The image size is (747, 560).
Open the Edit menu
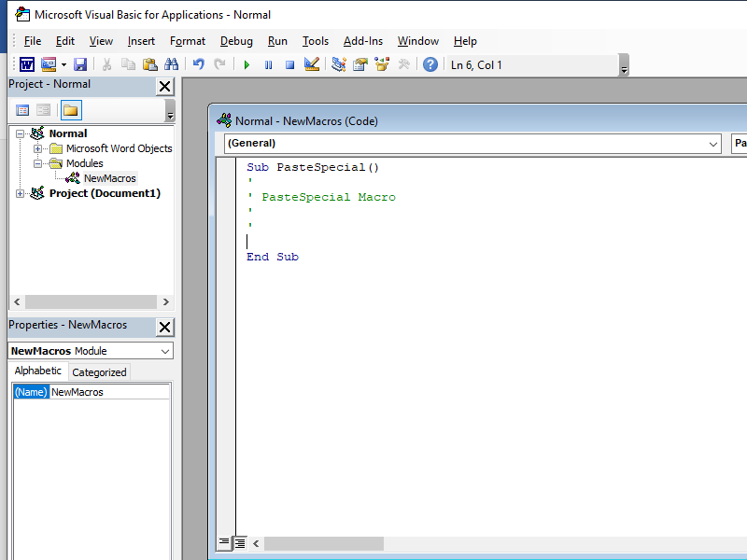click(64, 41)
